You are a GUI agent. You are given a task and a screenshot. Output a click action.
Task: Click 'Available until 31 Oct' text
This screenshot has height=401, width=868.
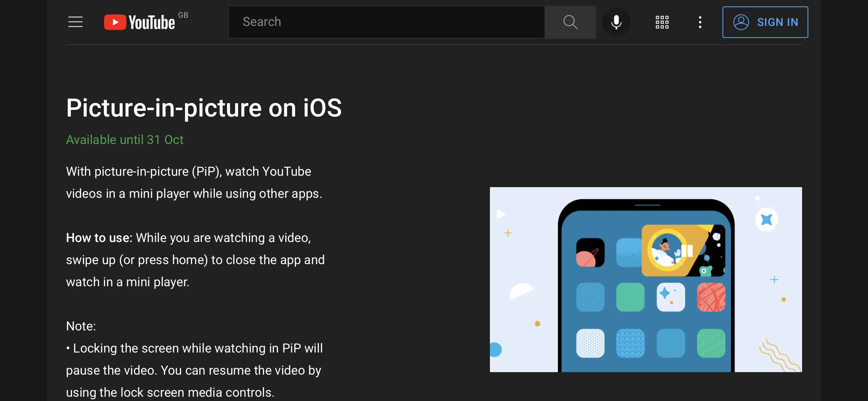click(x=125, y=140)
